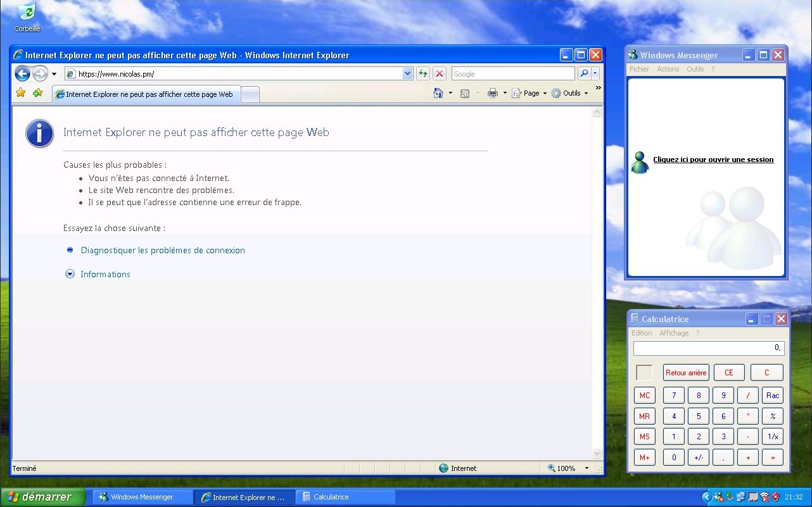The width and height of the screenshot is (812, 507).
Task: Open the search provider dropdown arrow
Action: (595, 73)
